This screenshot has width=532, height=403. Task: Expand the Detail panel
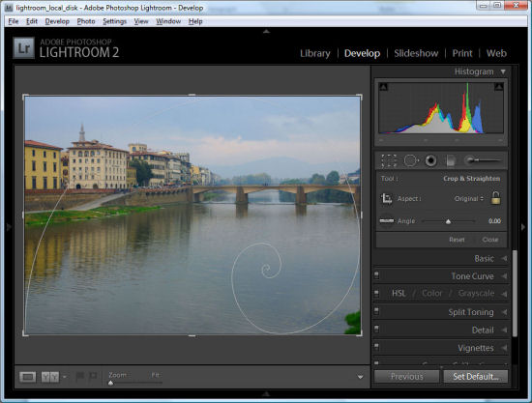505,330
